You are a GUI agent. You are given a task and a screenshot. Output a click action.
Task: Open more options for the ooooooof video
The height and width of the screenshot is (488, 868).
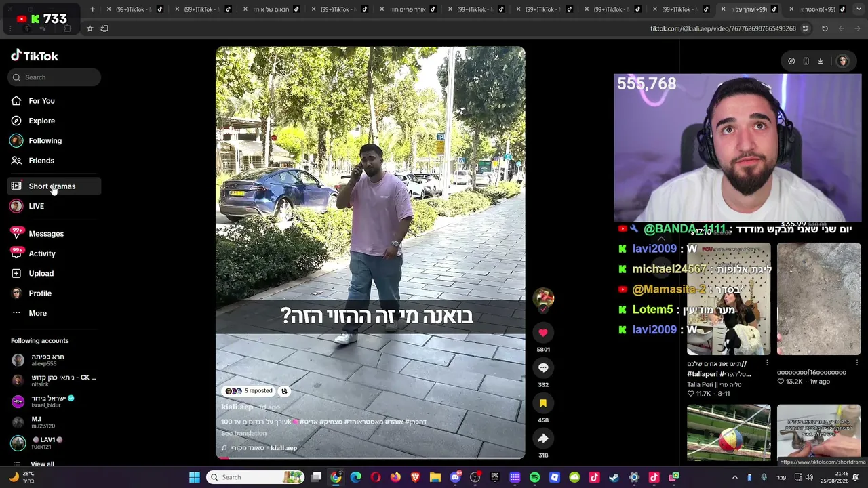pos(857,363)
